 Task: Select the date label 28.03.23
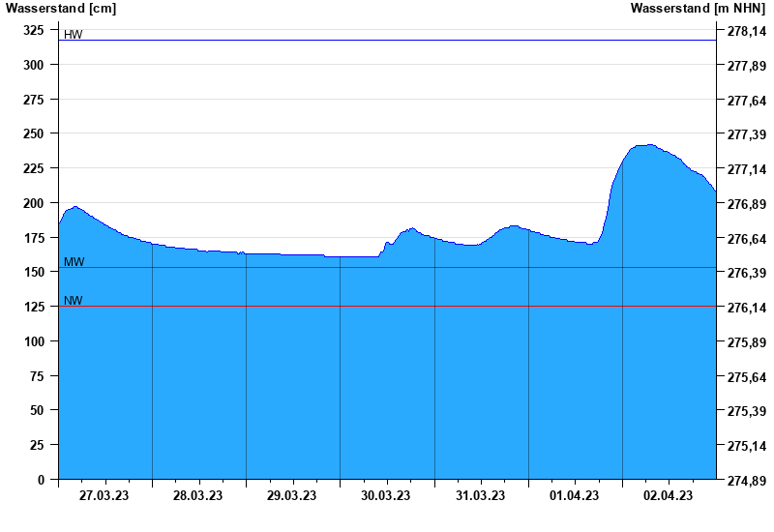tap(197, 495)
